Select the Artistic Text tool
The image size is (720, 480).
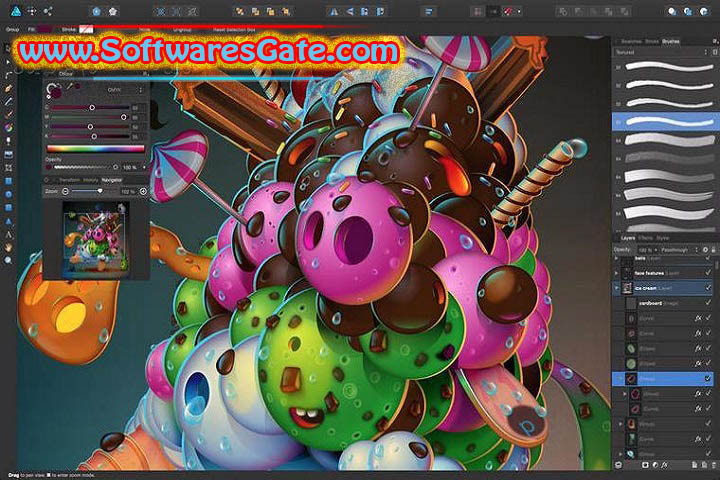point(8,234)
